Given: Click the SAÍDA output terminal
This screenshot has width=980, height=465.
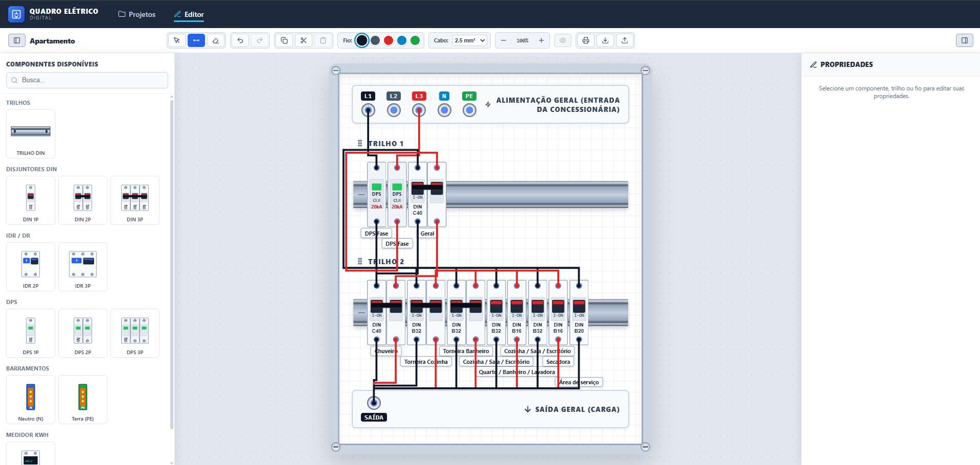Looking at the screenshot, I should 374,403.
